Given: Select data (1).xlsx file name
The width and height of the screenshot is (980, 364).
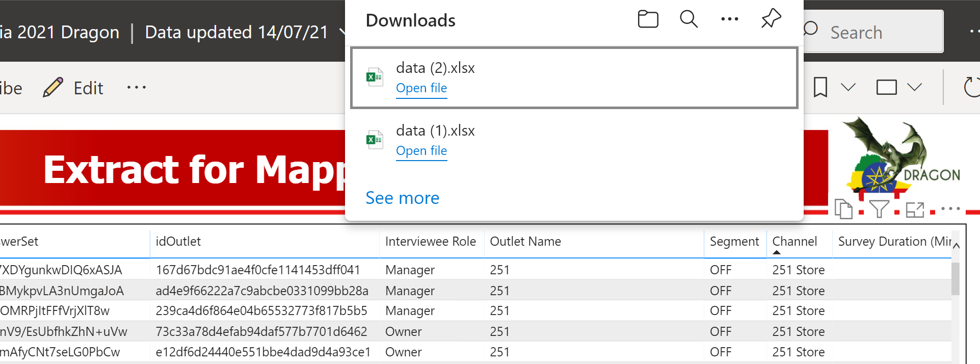Looking at the screenshot, I should (x=435, y=131).
